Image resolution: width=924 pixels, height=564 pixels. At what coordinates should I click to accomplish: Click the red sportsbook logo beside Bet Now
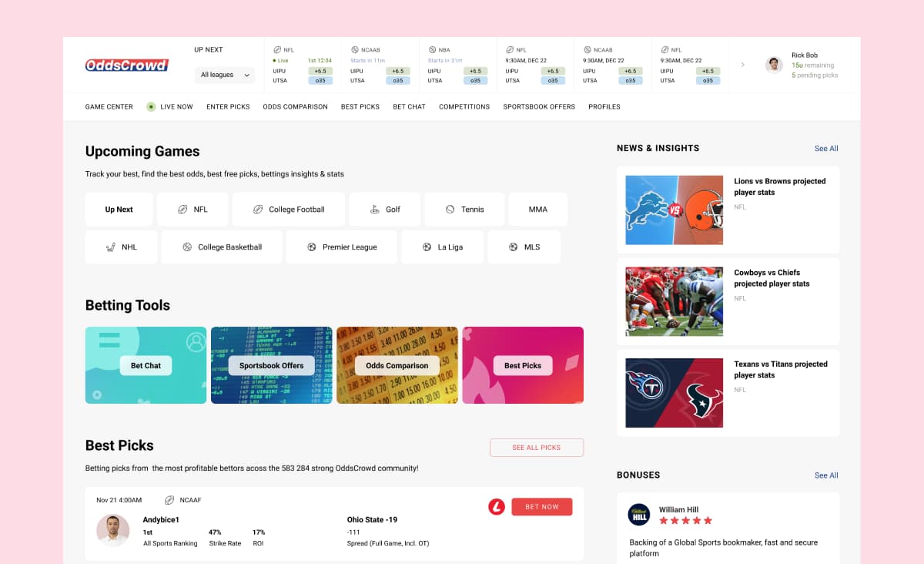click(x=497, y=507)
